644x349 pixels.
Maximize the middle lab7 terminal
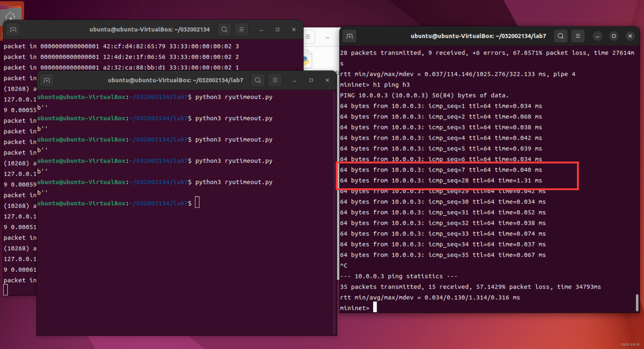point(311,80)
